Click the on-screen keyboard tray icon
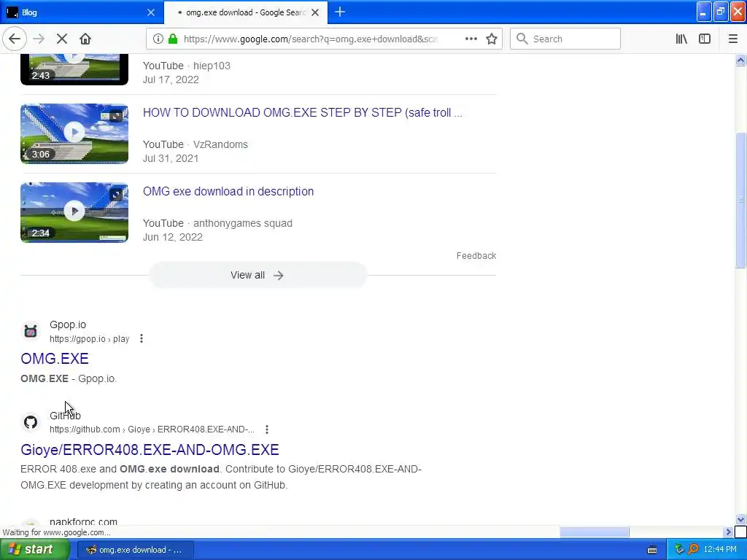Viewport: 747px width, 560px height. coord(652,550)
